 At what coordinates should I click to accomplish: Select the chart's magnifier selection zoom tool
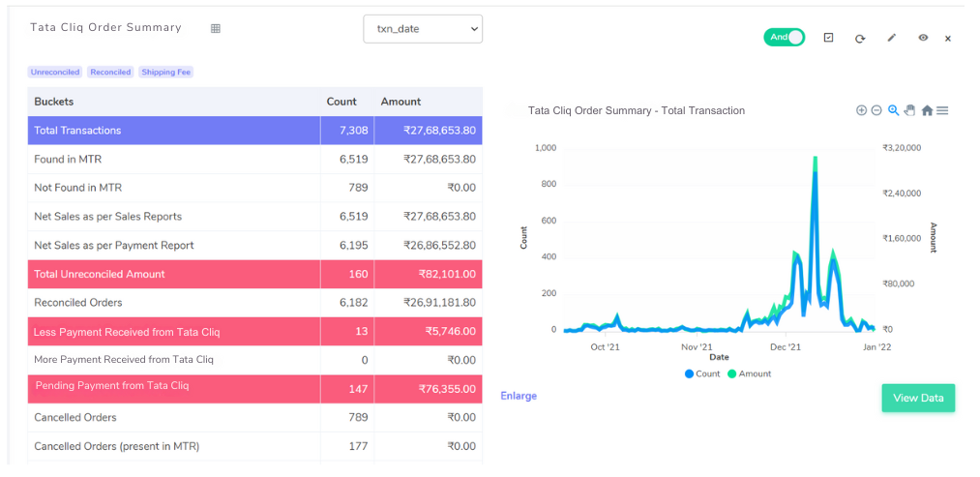point(893,110)
